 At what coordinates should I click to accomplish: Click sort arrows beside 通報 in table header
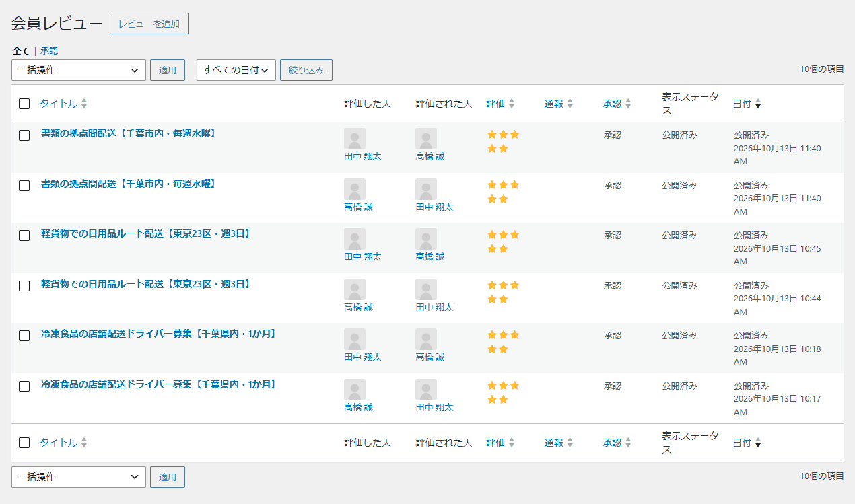coord(570,104)
